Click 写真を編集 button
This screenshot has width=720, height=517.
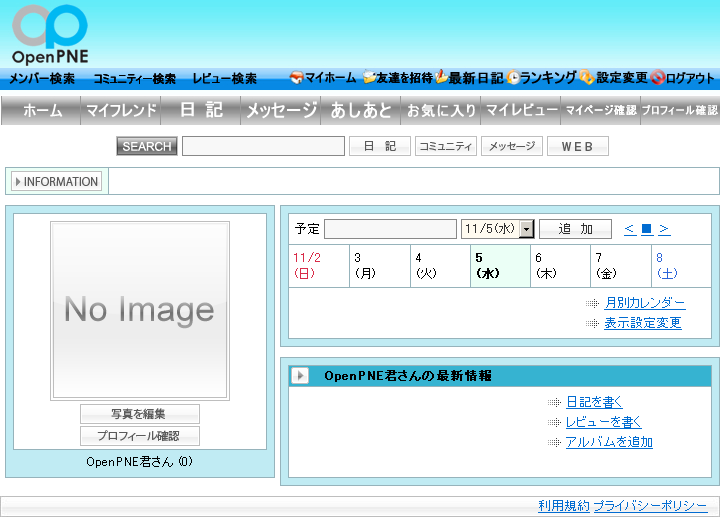click(140, 414)
